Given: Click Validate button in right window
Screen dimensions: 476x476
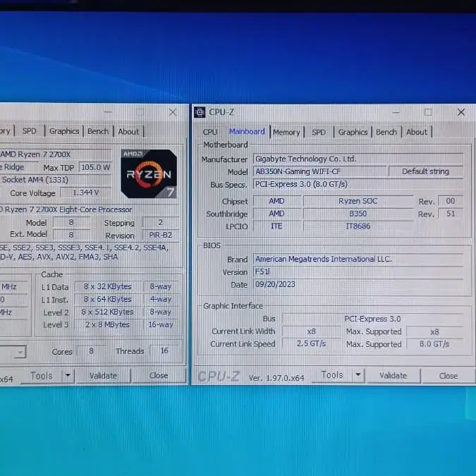Looking at the screenshot, I should (393, 376).
